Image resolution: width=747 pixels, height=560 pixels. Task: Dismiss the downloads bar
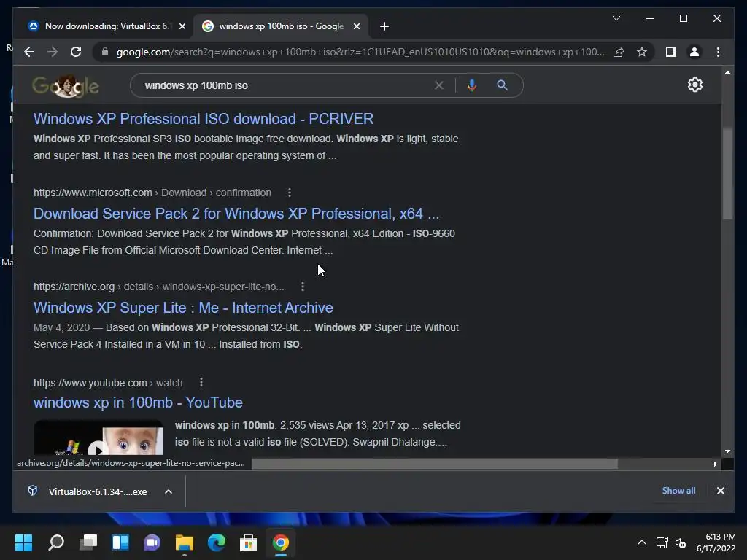click(720, 491)
